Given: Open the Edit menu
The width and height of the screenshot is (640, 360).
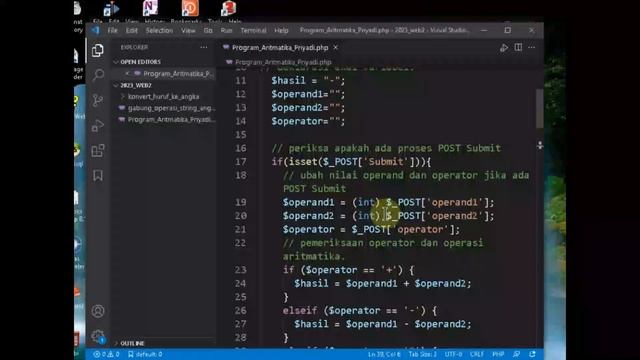Looking at the screenshot, I should point(131,31).
